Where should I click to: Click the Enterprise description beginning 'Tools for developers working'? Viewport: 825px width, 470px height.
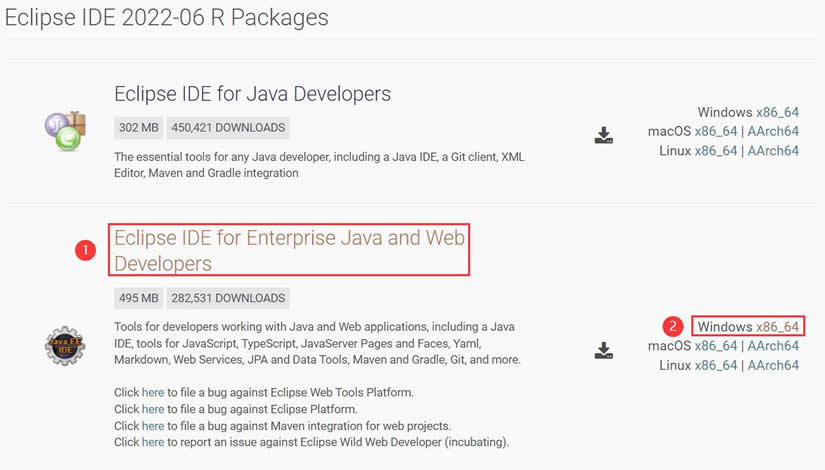[317, 343]
